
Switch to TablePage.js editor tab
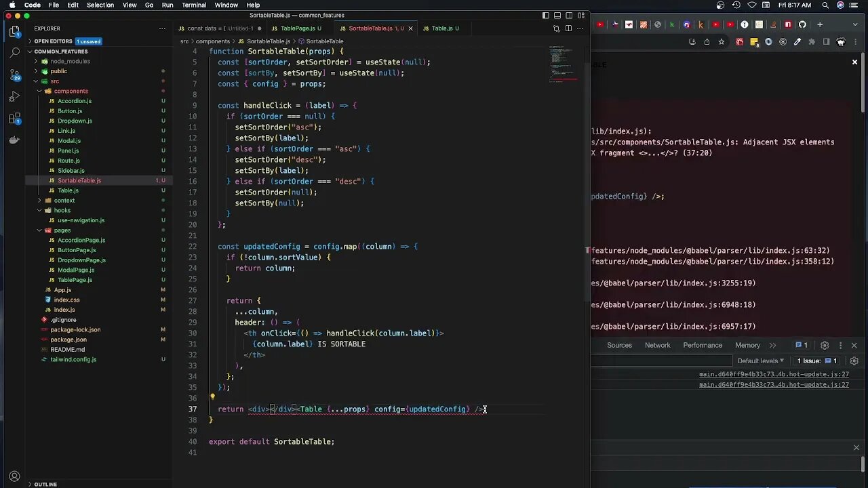[296, 28]
